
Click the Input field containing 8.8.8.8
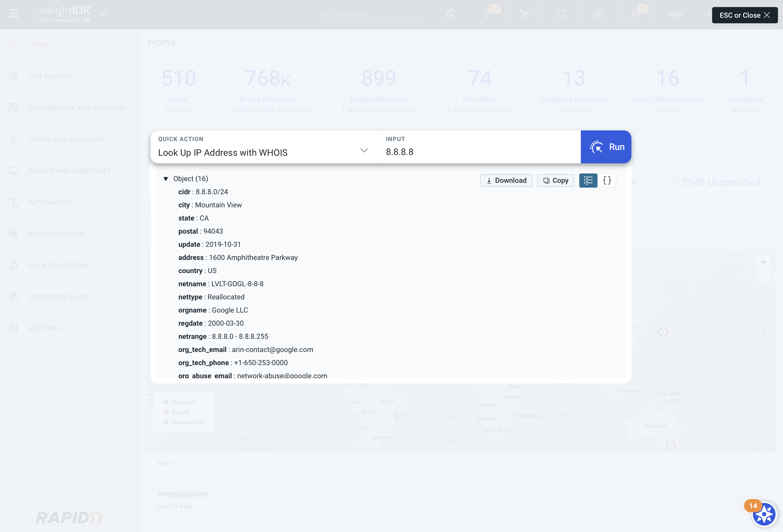click(478, 152)
